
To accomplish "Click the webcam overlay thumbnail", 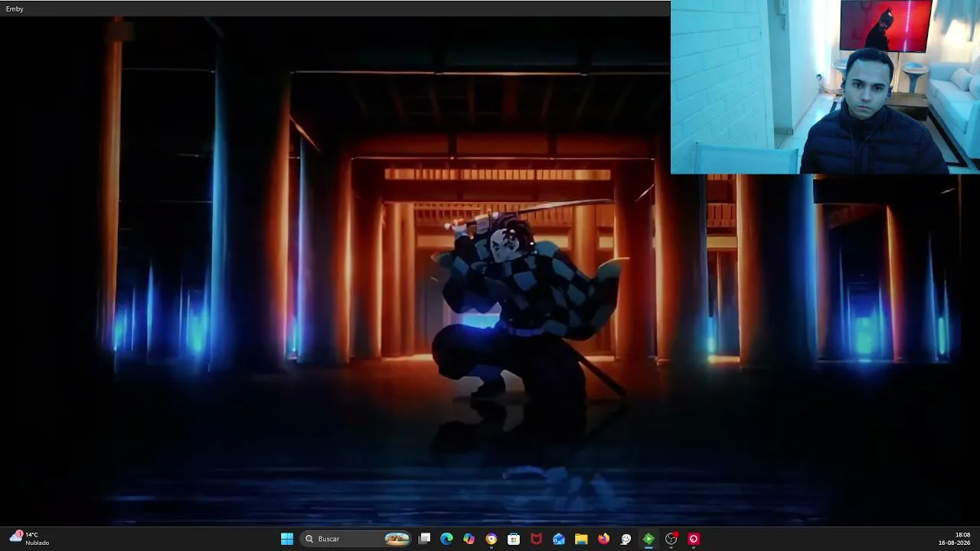I will 825,87.
